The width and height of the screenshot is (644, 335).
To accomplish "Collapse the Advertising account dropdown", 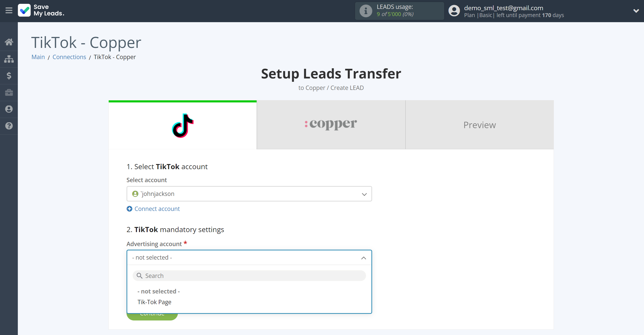I will click(363, 257).
